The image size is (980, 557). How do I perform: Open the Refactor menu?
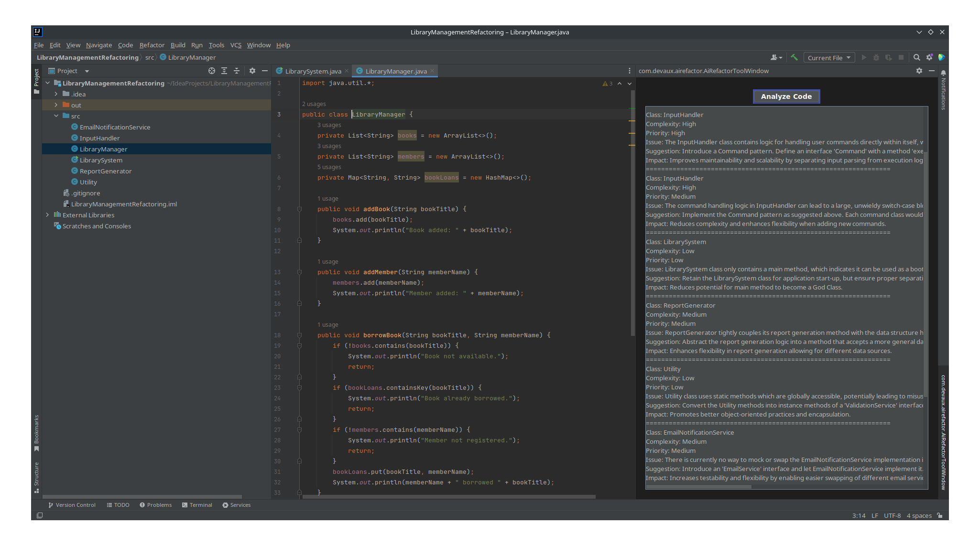coord(152,45)
